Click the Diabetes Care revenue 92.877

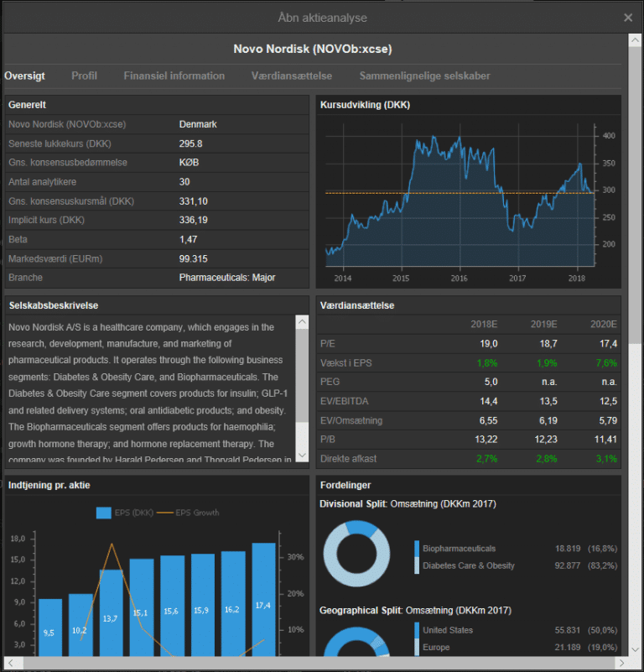(568, 565)
